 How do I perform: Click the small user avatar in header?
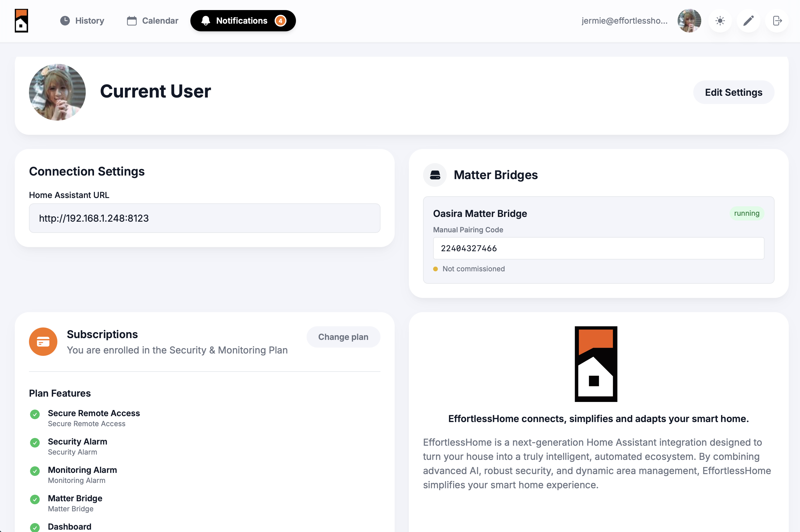(689, 21)
